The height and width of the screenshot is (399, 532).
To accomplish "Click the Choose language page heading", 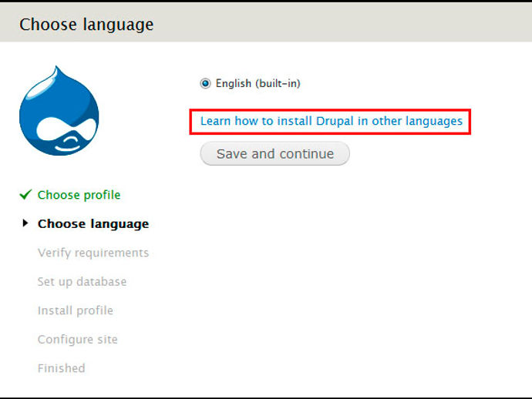I will 86,25.
